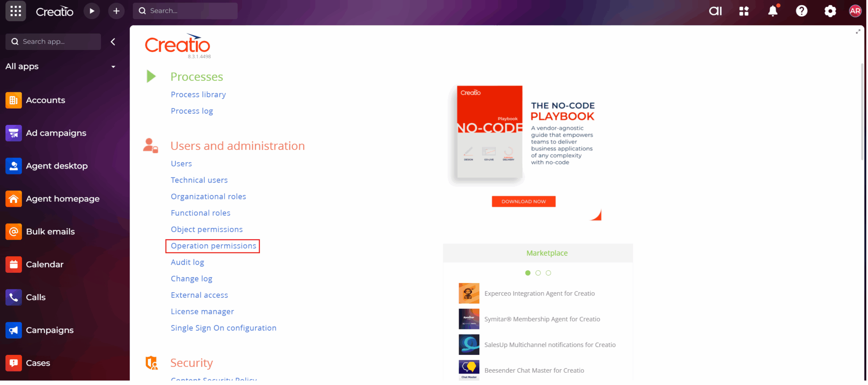
Task: Open the Campaigns megaphone icon
Action: (14, 330)
